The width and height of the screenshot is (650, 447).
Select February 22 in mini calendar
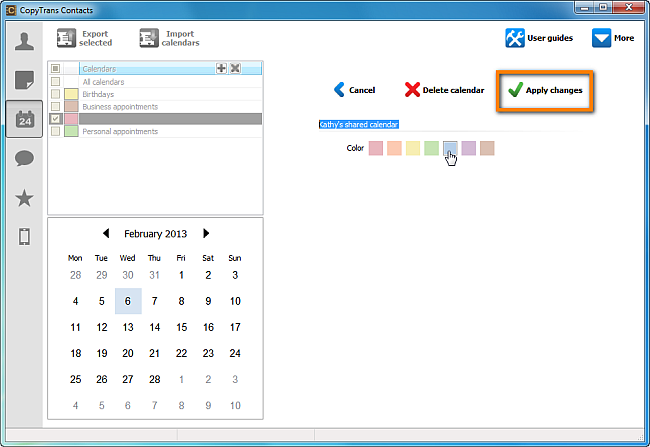[181, 353]
